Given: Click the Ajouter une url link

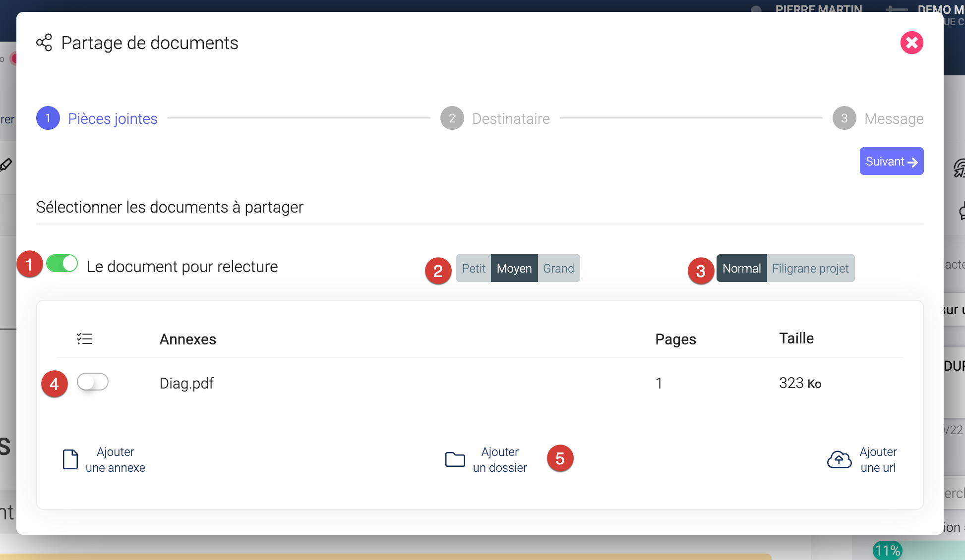Looking at the screenshot, I should (878, 460).
